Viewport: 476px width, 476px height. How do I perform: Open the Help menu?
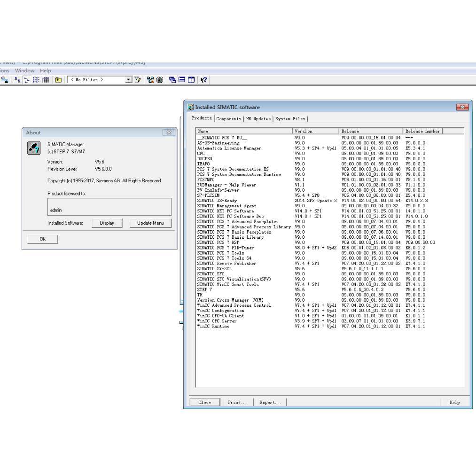46,70
